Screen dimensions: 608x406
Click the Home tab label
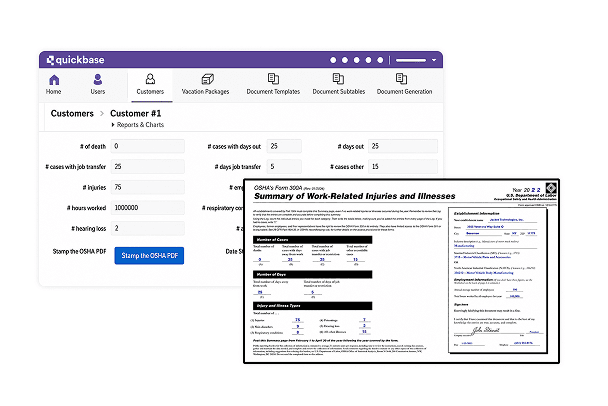coord(54,92)
